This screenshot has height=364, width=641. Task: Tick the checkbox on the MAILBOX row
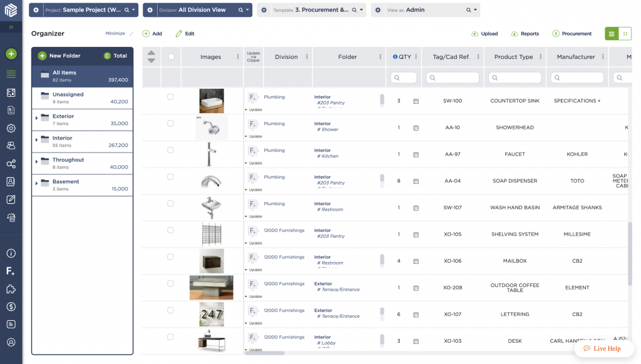tap(169, 257)
